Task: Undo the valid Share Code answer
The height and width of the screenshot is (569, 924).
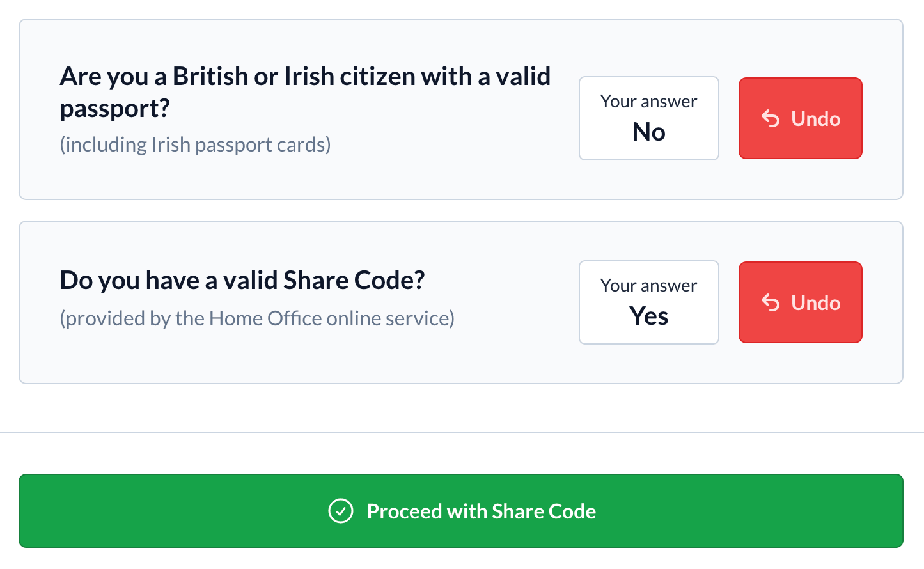Action: [x=800, y=302]
